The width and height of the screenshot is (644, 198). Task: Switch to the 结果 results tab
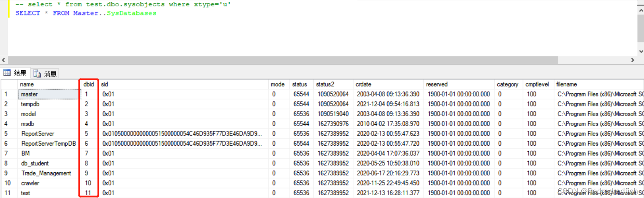15,74
